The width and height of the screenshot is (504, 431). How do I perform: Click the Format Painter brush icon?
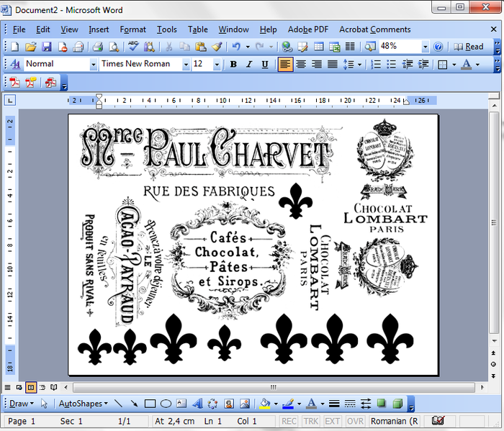pyautogui.click(x=217, y=47)
